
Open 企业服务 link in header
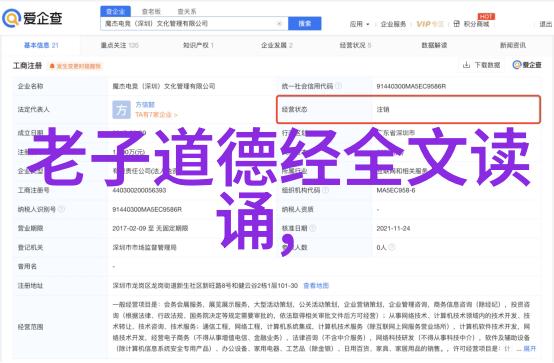coord(393,24)
